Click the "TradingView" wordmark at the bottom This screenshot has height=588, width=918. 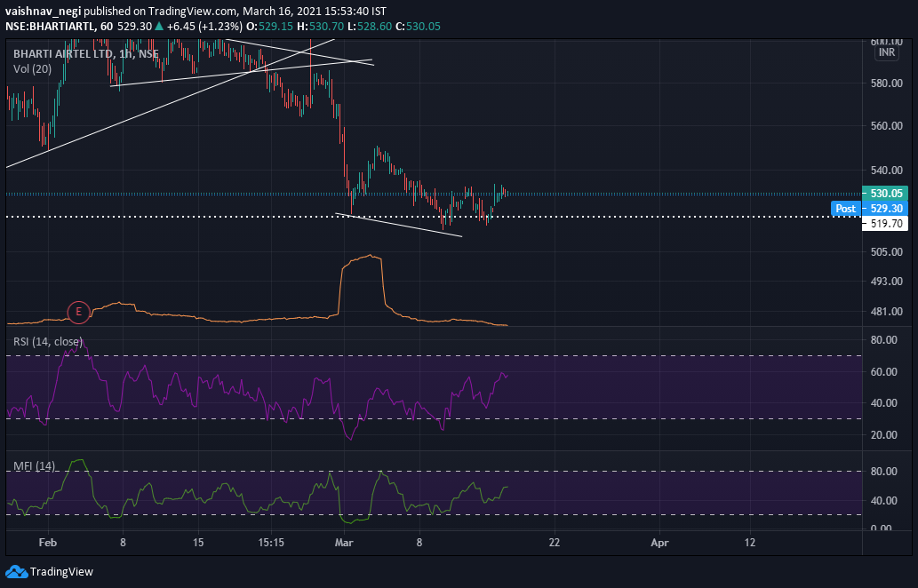tap(61, 572)
